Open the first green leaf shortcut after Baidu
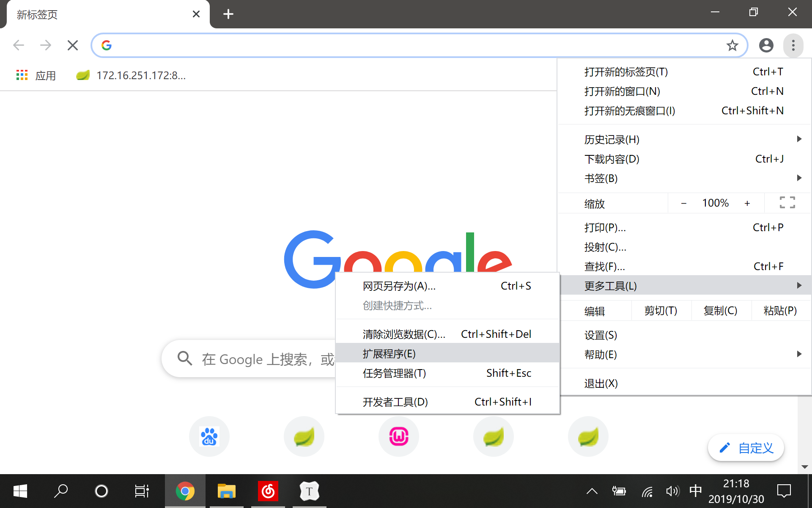 304,436
